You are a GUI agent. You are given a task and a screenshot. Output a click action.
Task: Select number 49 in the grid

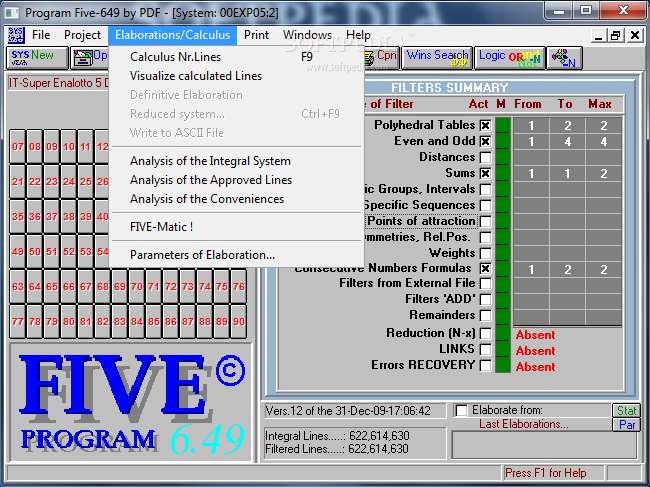click(x=18, y=252)
